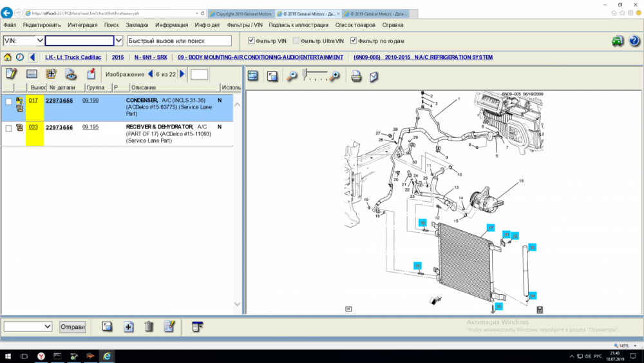Click the diagram zoom slider

(315, 75)
